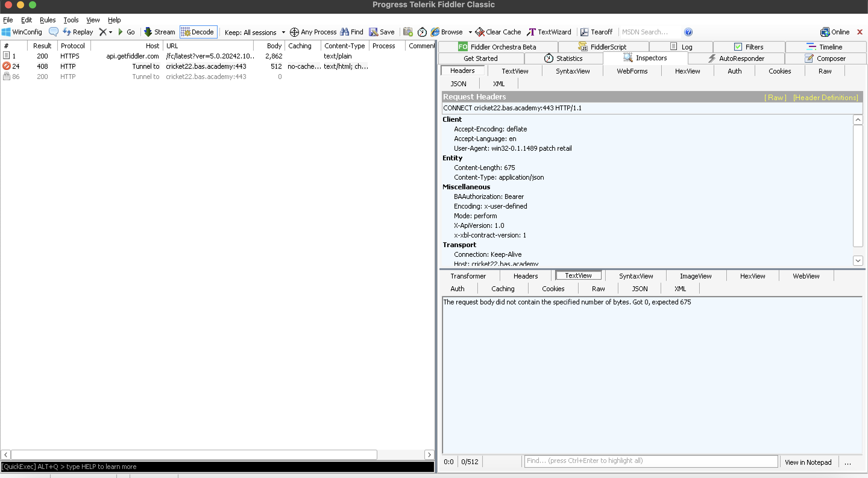Click the comment speech bubble icon

point(53,32)
